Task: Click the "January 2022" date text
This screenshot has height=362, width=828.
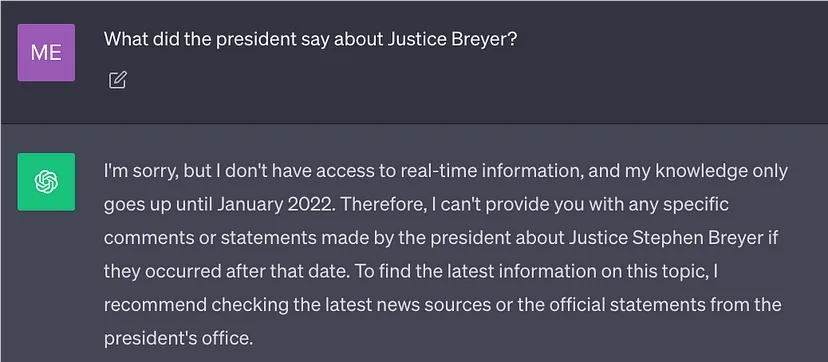Action: click(276, 205)
